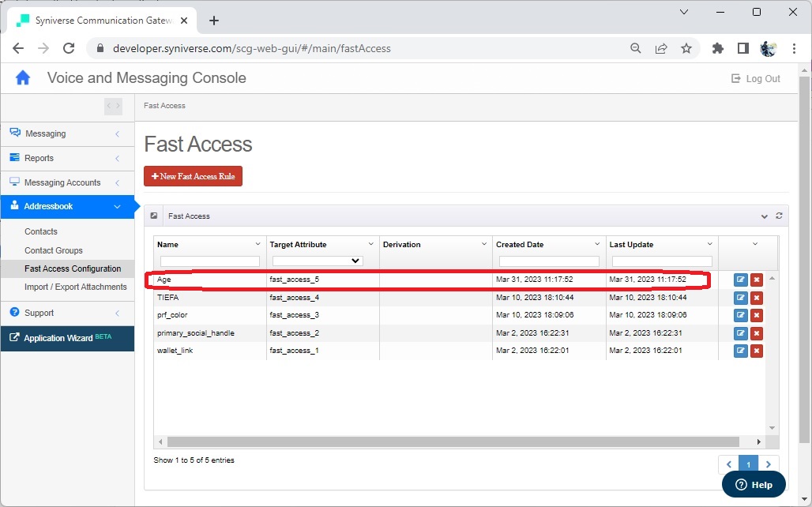
Task: Open the Help widget
Action: coord(754,485)
